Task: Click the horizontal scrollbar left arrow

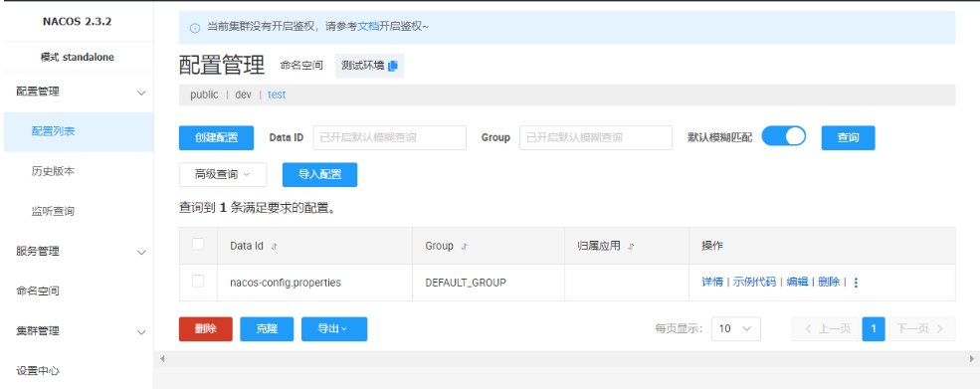Action: coord(162,359)
